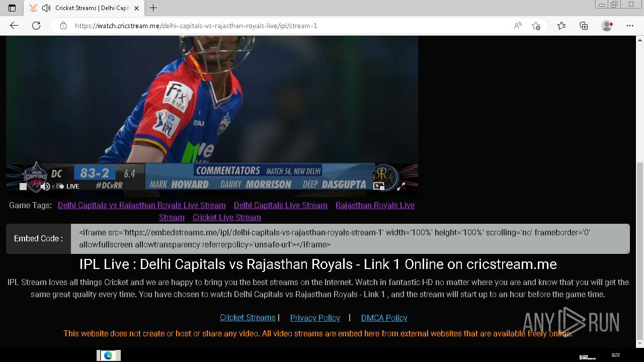
Task: Open the Delhi Capitals Live Stream tag
Action: [x=281, y=205]
